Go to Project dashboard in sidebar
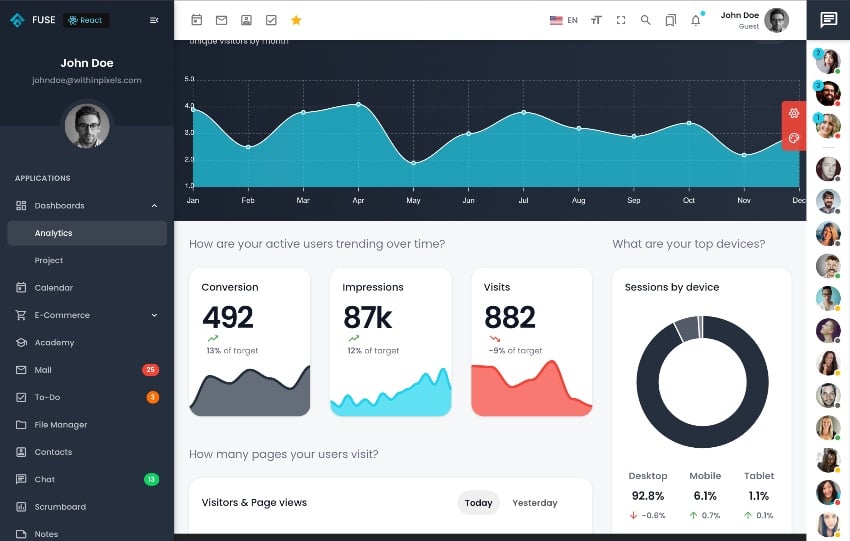Viewport: 850px width, 541px height. [49, 260]
